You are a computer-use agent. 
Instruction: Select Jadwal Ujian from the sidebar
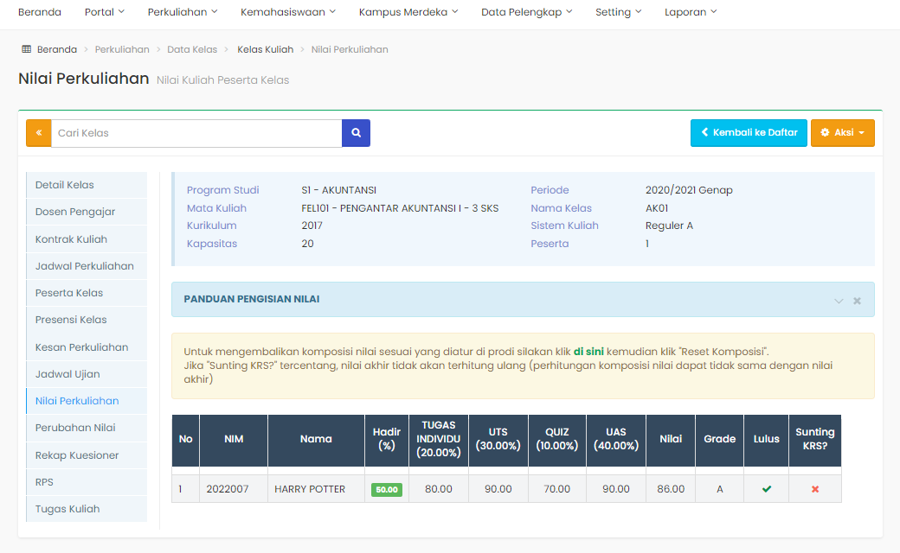[x=67, y=374]
